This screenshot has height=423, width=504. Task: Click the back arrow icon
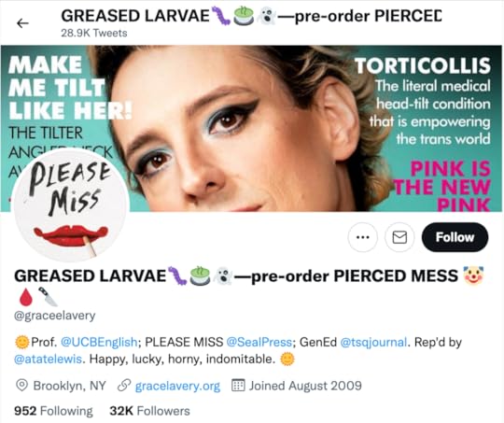[x=22, y=23]
